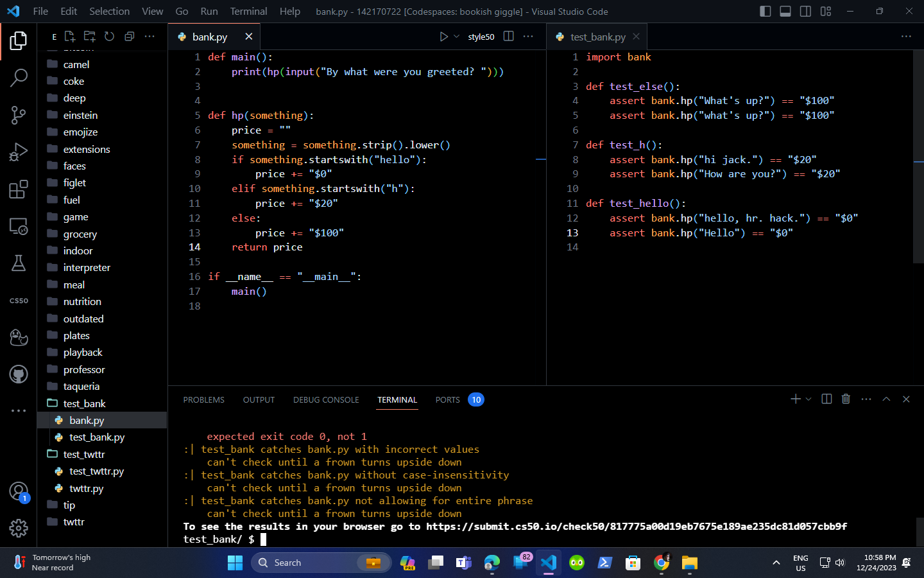Open more actions for test_bank.py editor group

[x=906, y=37]
